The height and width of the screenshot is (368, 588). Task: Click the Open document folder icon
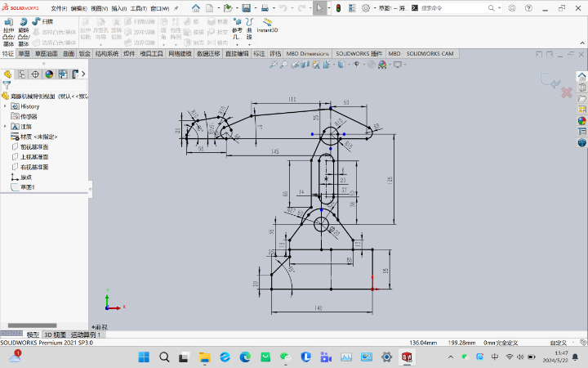pos(228,8)
